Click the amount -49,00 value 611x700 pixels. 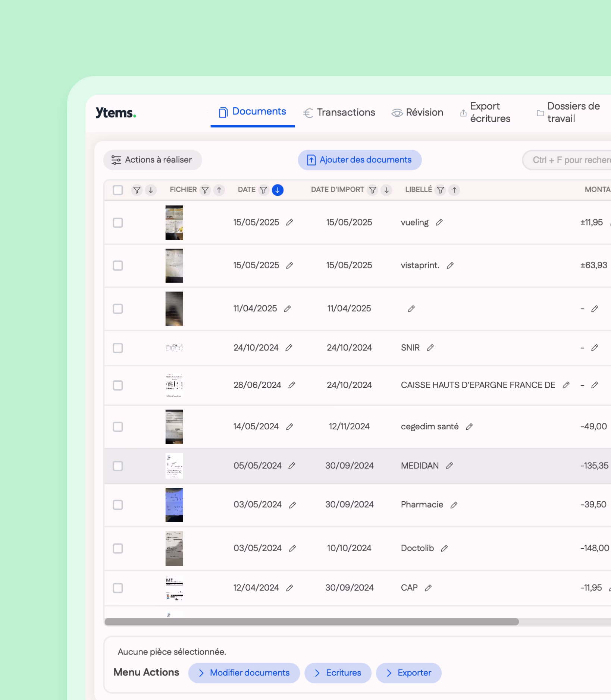coord(593,426)
